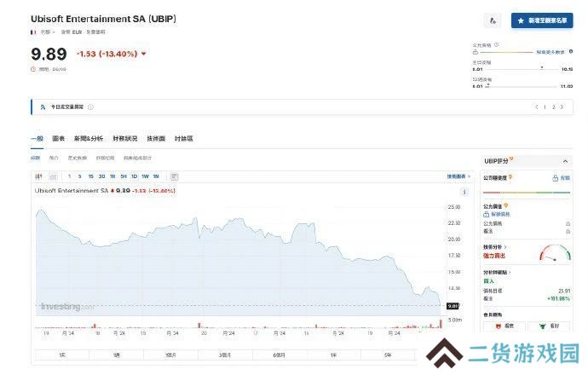Image resolution: width=588 pixels, height=375 pixels.
Task: Open the technical chart link above the chart
Action: (458, 176)
